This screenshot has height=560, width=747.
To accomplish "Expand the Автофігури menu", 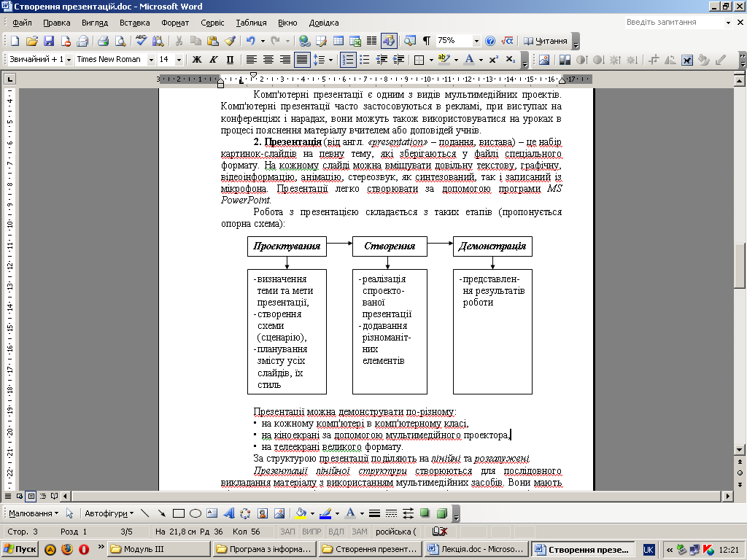I will point(109,513).
